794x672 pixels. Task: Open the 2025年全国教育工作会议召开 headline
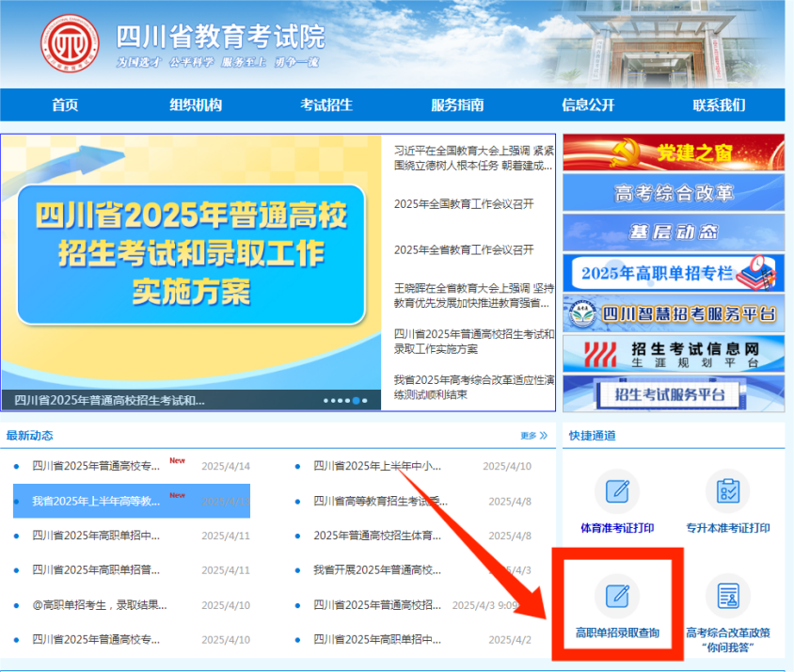[x=464, y=204]
